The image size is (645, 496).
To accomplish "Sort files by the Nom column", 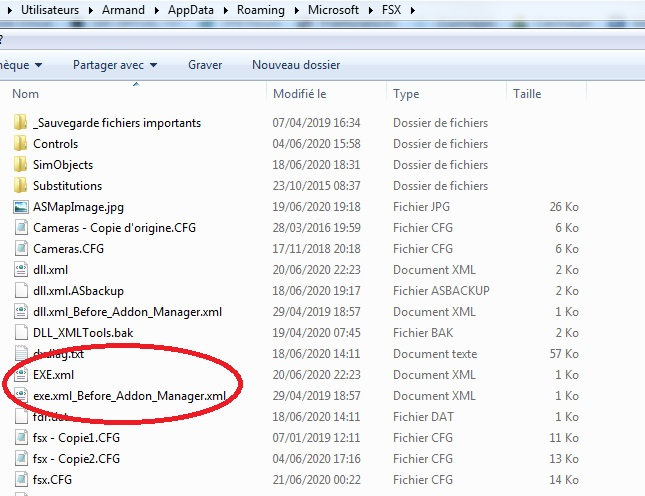I will pyautogui.click(x=26, y=94).
